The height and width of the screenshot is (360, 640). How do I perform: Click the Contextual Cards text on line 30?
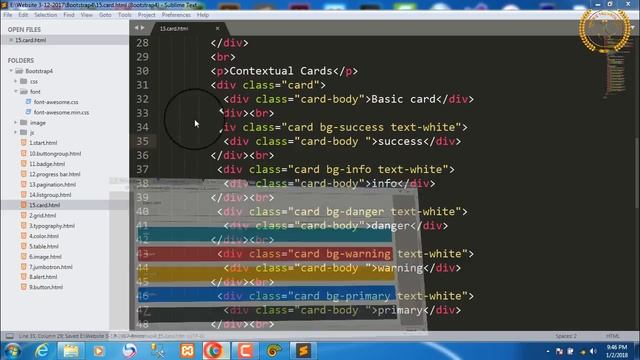(x=281, y=71)
